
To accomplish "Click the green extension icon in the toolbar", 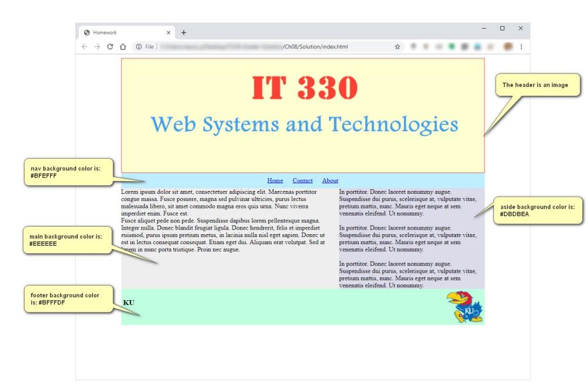I will pos(451,47).
